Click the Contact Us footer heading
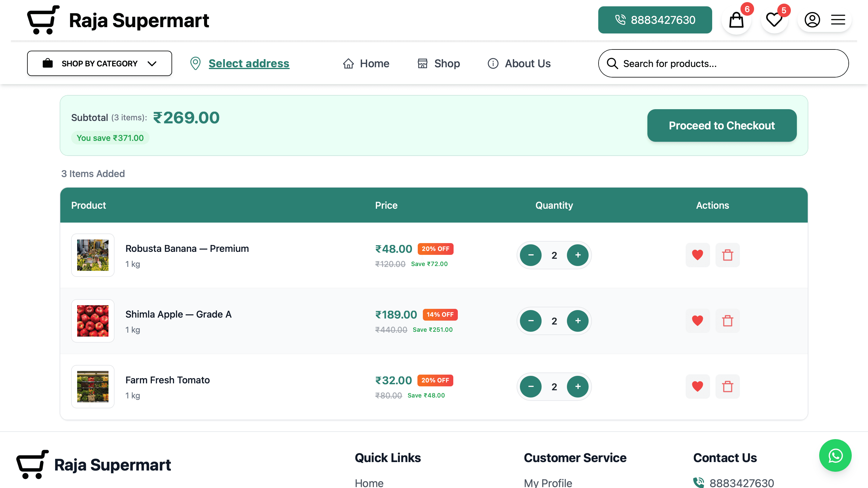The height and width of the screenshot is (488, 868). coord(725,458)
